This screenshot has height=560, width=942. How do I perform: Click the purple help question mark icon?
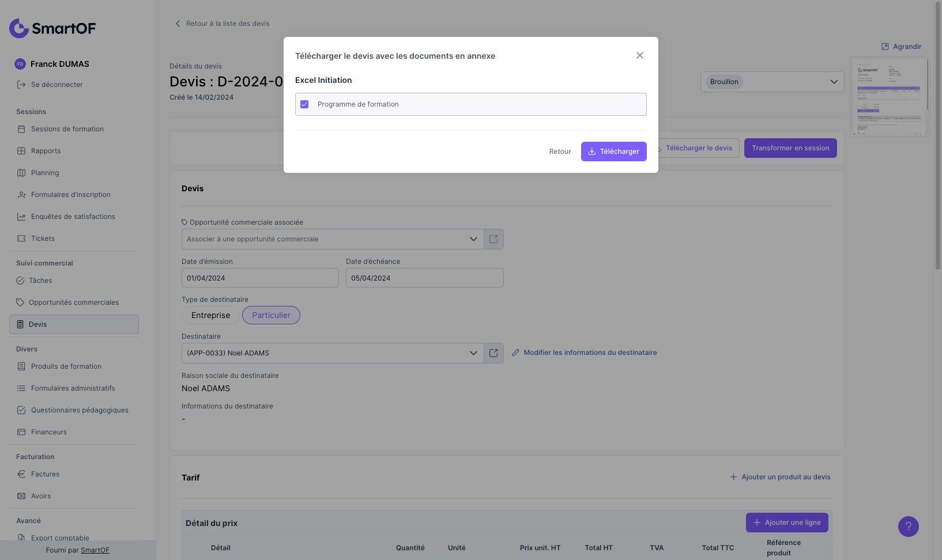(x=908, y=526)
